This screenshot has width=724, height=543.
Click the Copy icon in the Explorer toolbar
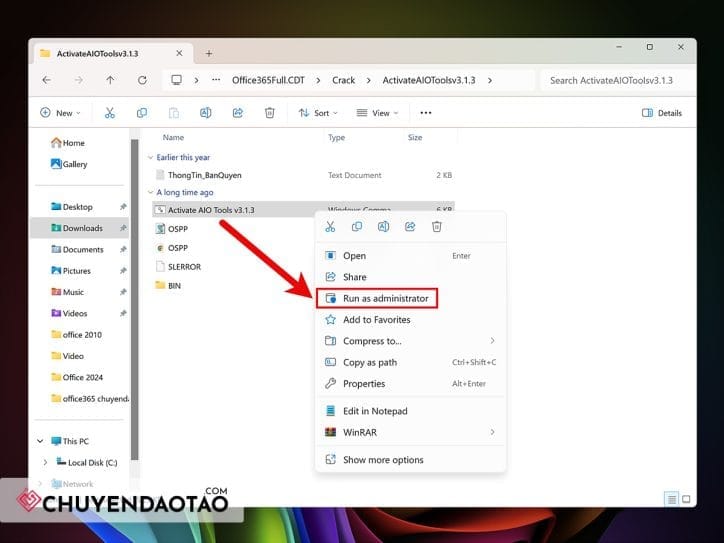click(142, 113)
